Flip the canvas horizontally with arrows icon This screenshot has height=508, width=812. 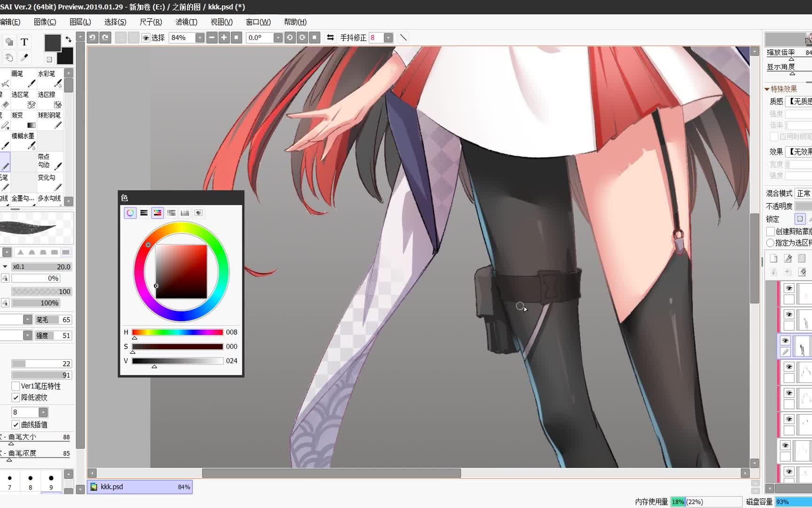tap(330, 38)
